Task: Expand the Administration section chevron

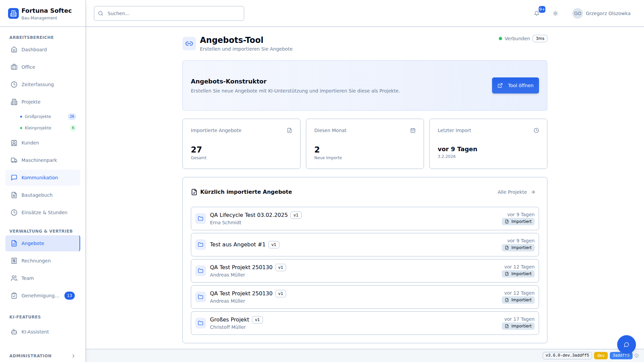Action: pyautogui.click(x=73, y=356)
